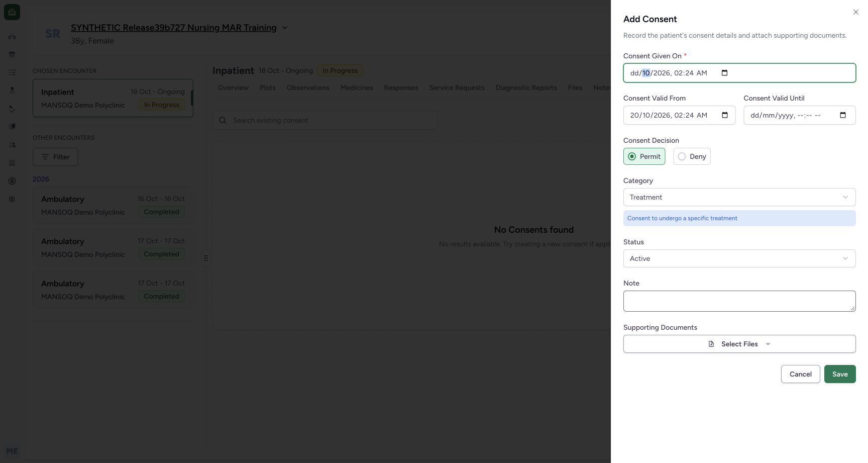Click the ME user avatar in sidebar
The width and height of the screenshot is (868, 463).
[12, 451]
